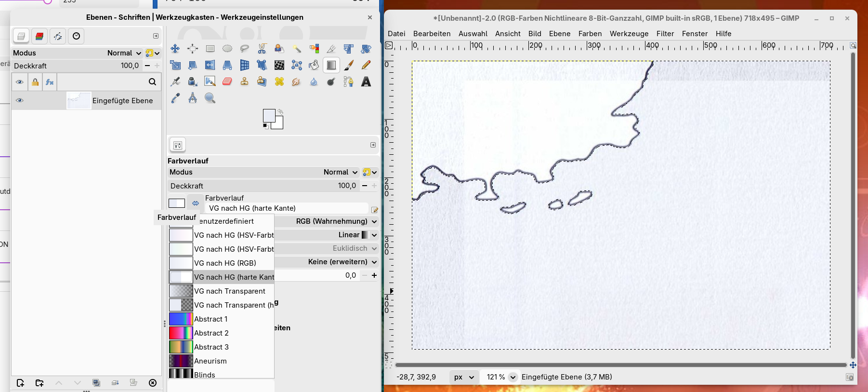
Task: Select the Text tool
Action: [366, 81]
